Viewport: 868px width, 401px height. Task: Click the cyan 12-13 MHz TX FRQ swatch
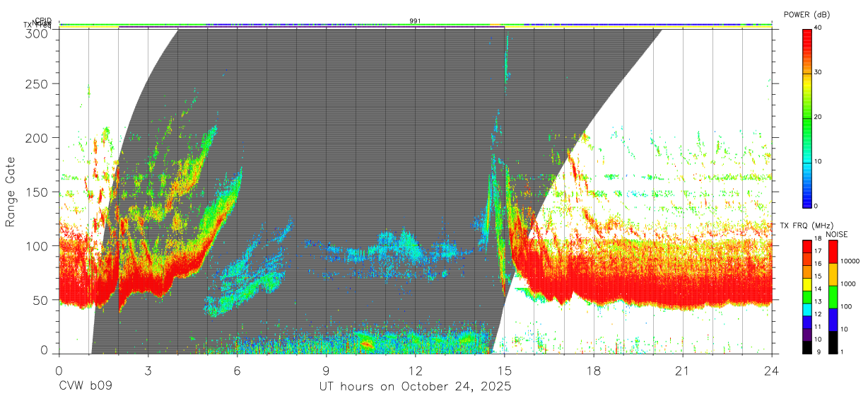[x=807, y=310]
